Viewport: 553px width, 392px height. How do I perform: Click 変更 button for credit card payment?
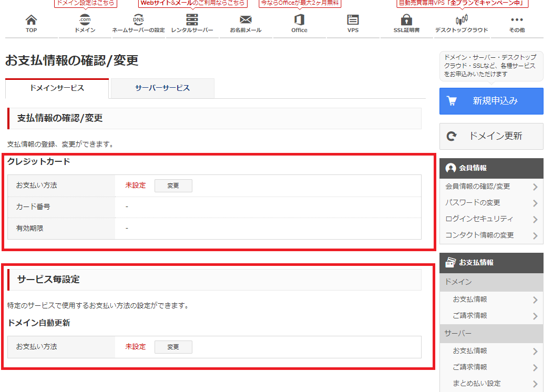click(x=173, y=185)
